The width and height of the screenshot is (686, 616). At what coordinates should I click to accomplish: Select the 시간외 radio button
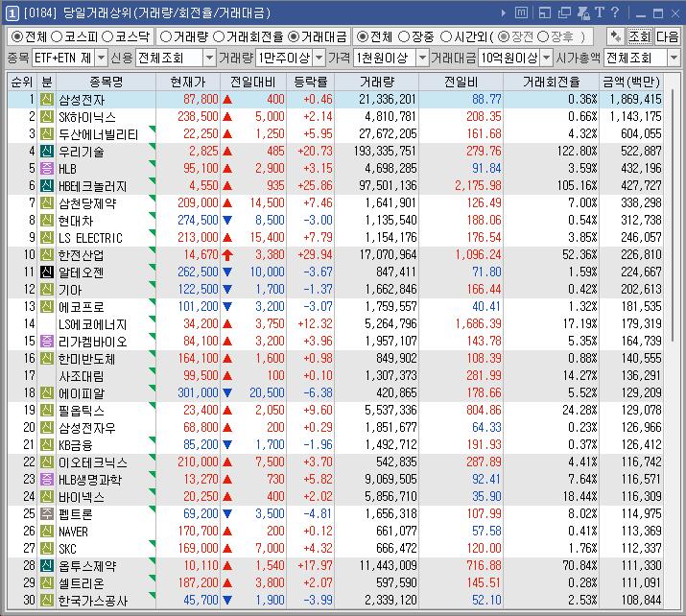pos(445,36)
